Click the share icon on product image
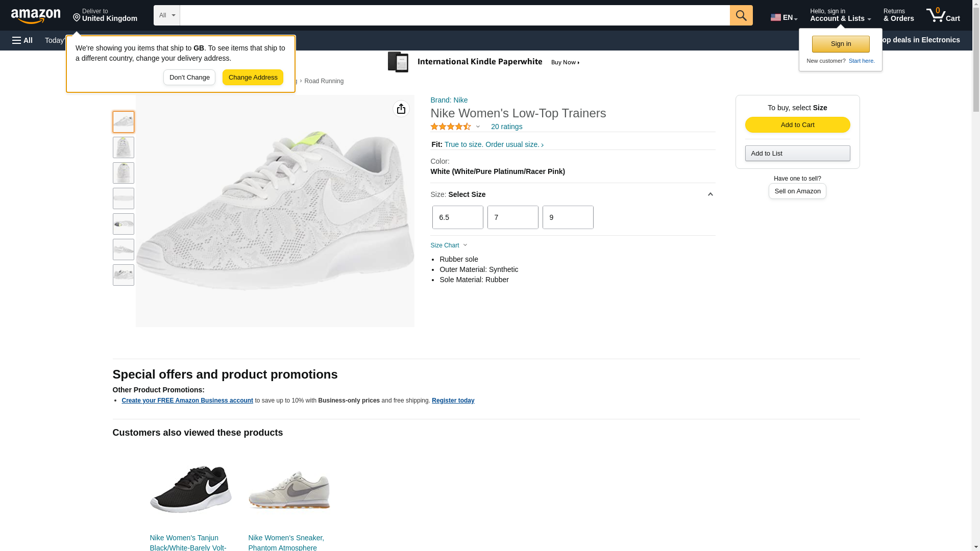Viewport: 980px width, 551px height. point(401,109)
